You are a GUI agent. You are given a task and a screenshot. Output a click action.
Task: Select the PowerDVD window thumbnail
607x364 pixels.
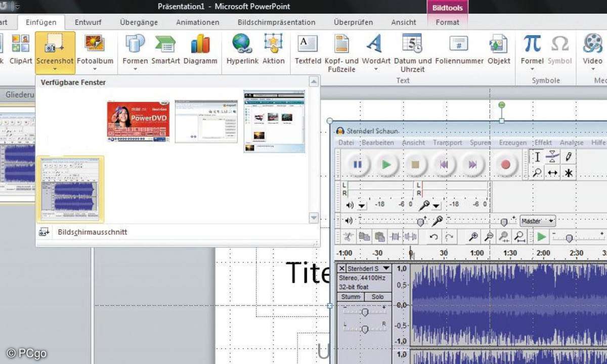point(139,121)
